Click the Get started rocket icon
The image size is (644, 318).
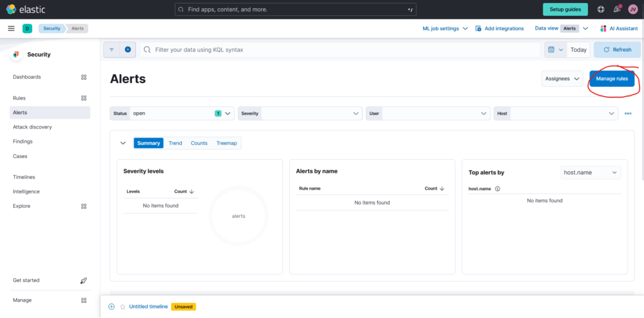point(84,281)
